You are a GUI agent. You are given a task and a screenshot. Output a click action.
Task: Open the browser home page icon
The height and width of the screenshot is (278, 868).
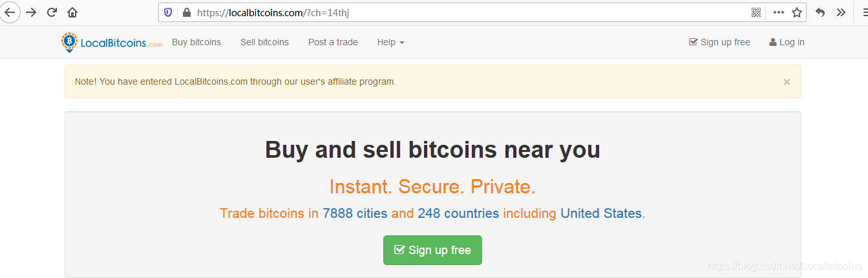(72, 12)
